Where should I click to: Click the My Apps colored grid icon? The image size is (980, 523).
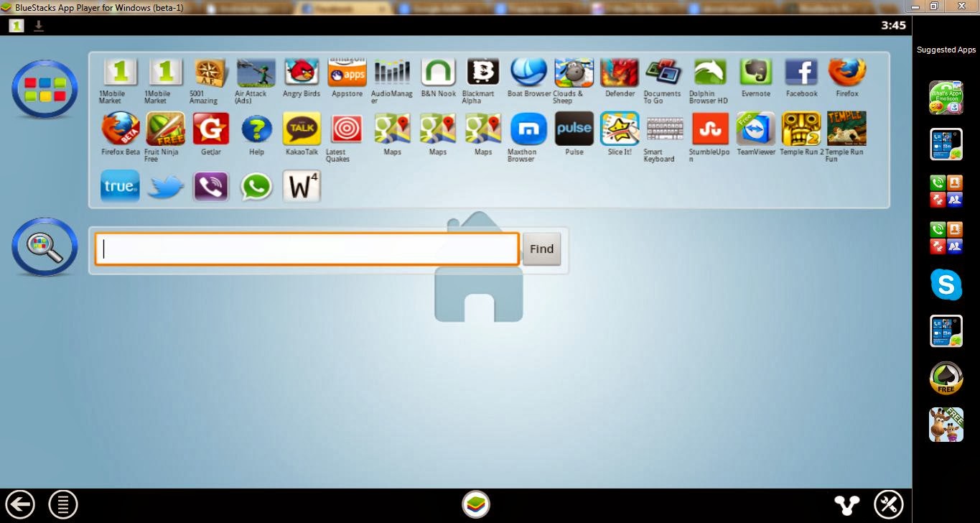(45, 89)
